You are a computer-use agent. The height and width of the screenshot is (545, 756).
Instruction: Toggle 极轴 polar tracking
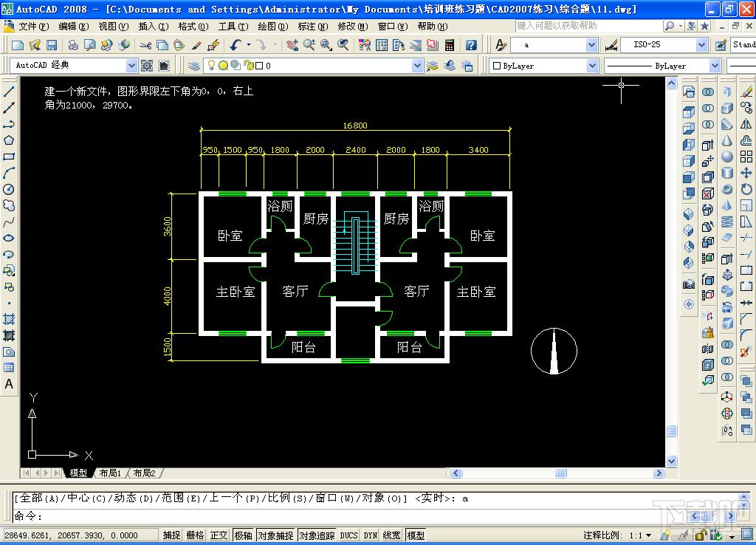[x=244, y=535]
